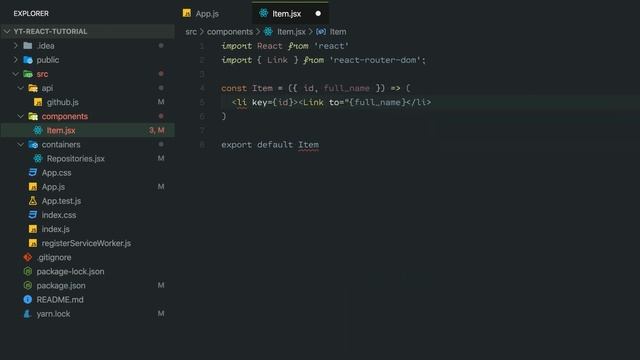The width and height of the screenshot is (640, 360).
Task: Click the React icon beside Item.jsx in explorer
Action: coord(38,130)
